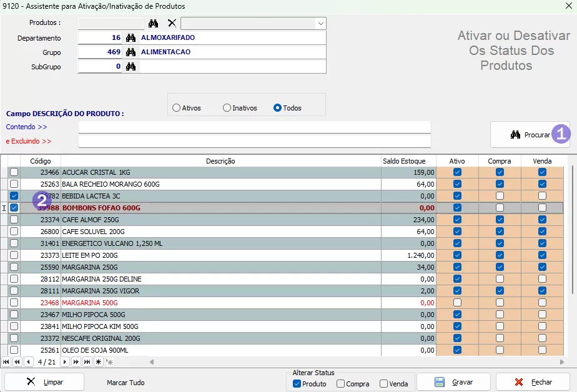Viewport: 577px width, 392px height.
Task: Jump to last record in grid navigator
Action: click(x=87, y=362)
